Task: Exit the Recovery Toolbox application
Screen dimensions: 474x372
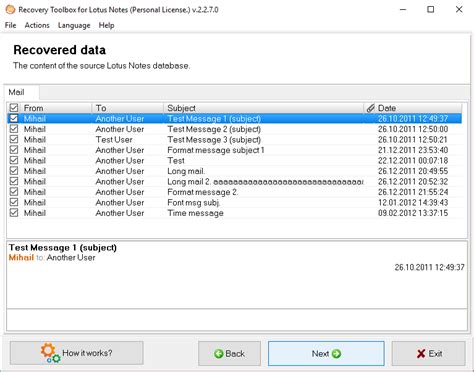Action: (428, 353)
